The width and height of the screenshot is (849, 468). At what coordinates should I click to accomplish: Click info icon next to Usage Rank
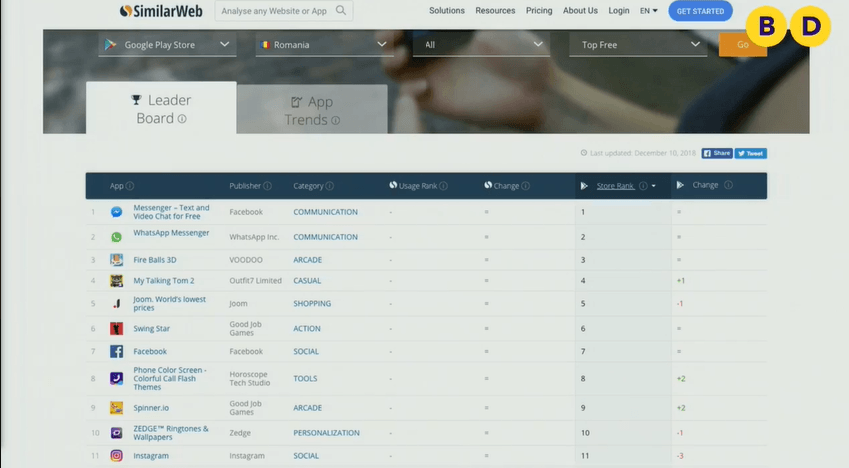[443, 186]
